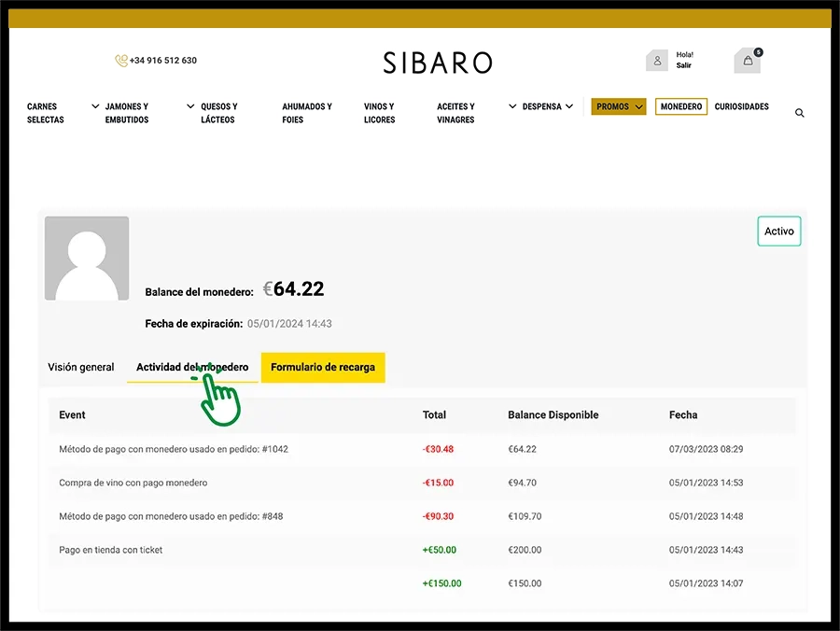Select the Actividad del monedero tab
Viewport: 840px width, 631px height.
192,367
